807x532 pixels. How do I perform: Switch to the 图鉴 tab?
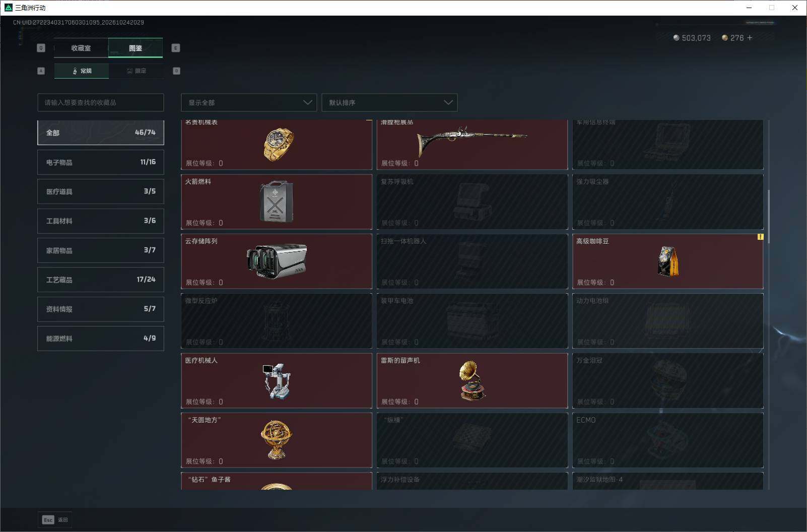[x=136, y=48]
